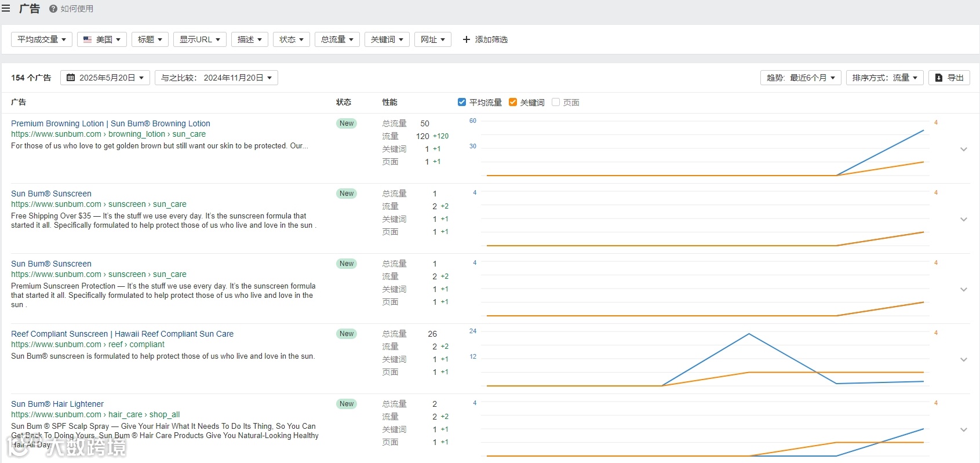
Task: Open the 排序方式: 流量 sort dropdown
Action: coord(885,78)
